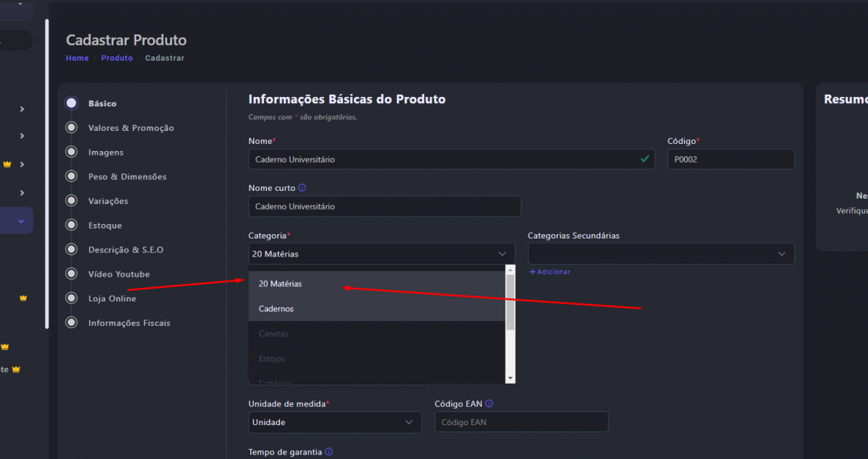
Task: Click the Básico step circle indicator
Action: coord(71,103)
